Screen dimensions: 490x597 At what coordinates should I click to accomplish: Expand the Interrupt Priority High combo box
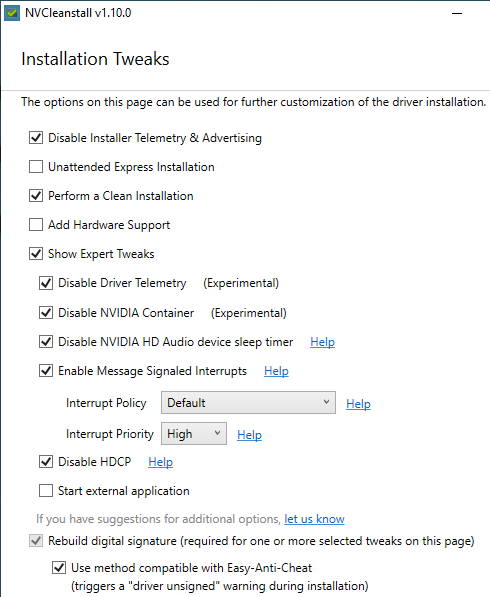[x=194, y=434]
